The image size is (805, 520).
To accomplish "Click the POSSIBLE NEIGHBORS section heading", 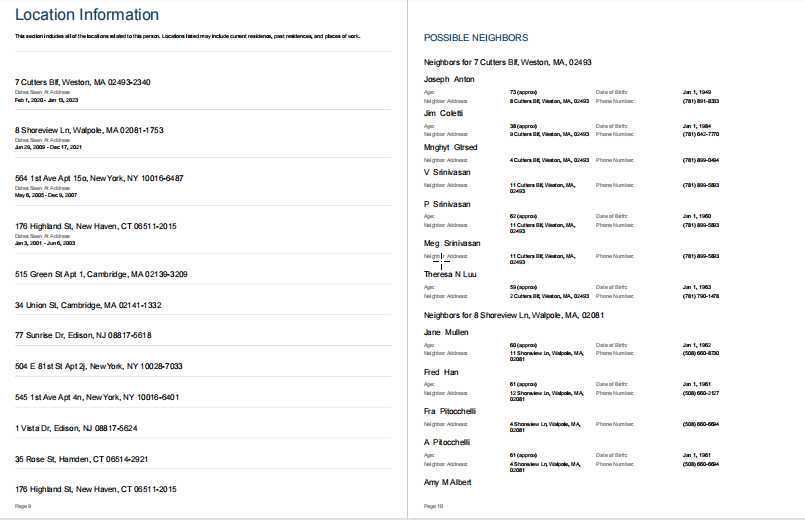I will (x=476, y=38).
